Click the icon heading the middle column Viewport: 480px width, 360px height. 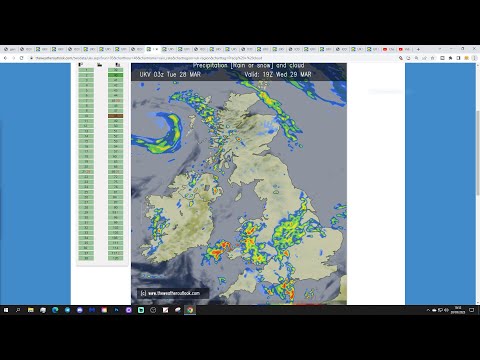click(x=99, y=65)
